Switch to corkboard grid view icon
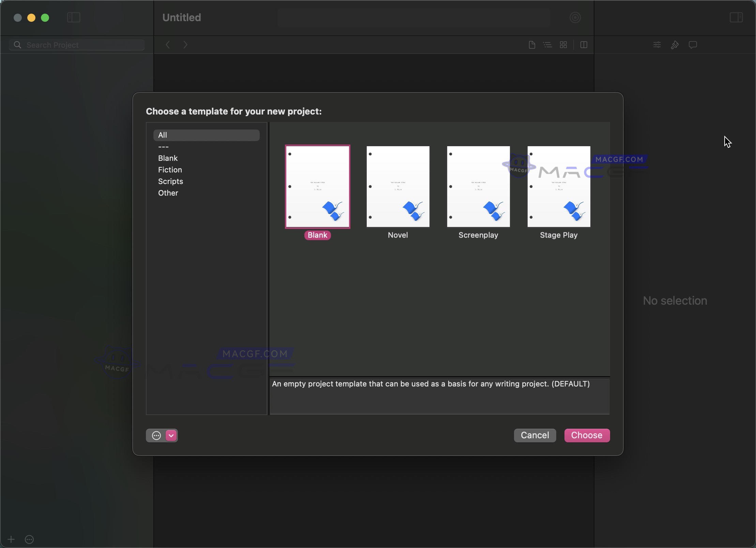Viewport: 756px width, 548px height. [x=563, y=45]
